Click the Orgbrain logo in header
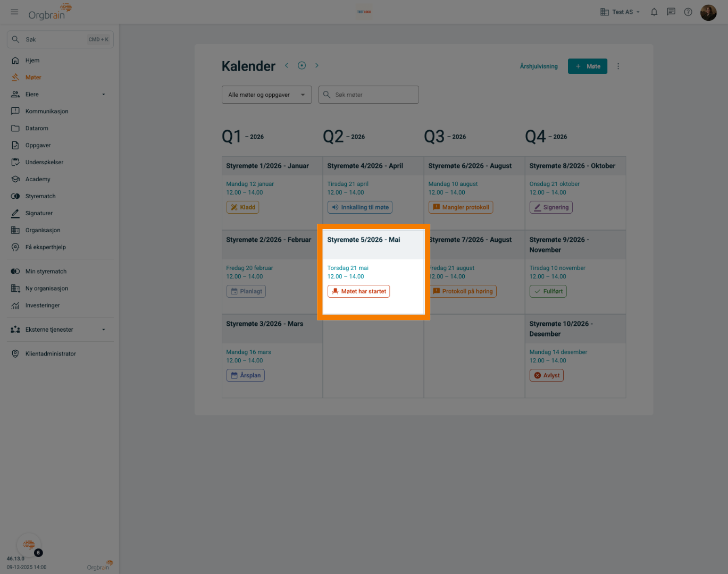 (x=50, y=11)
